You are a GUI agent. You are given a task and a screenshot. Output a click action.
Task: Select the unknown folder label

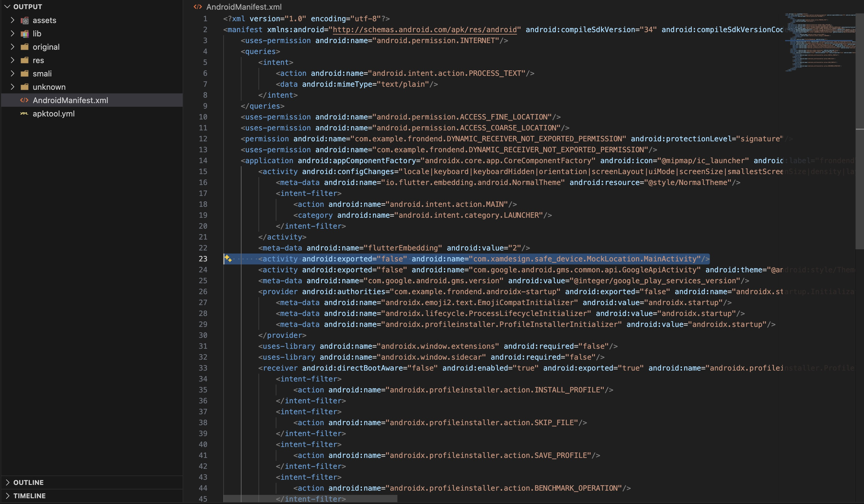click(x=49, y=87)
